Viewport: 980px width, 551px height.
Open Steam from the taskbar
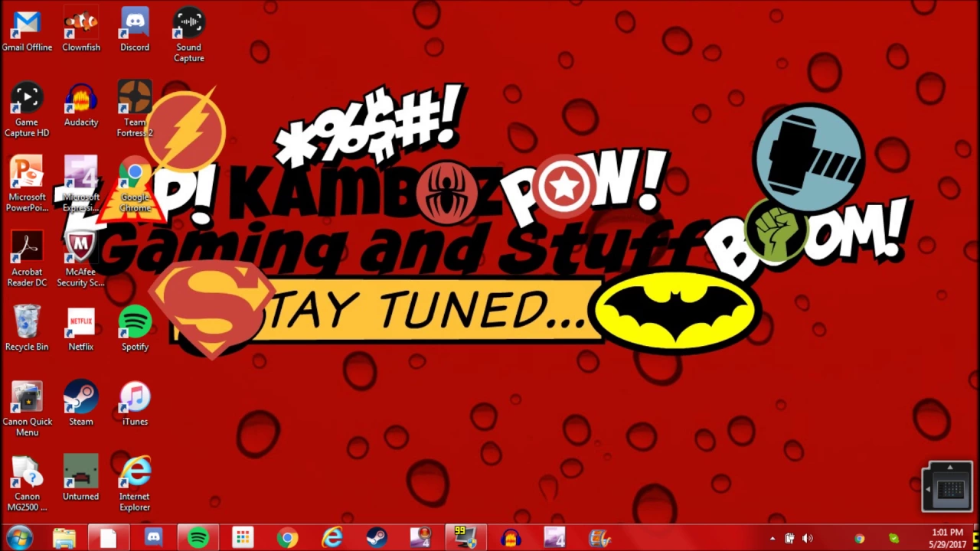pyautogui.click(x=377, y=538)
